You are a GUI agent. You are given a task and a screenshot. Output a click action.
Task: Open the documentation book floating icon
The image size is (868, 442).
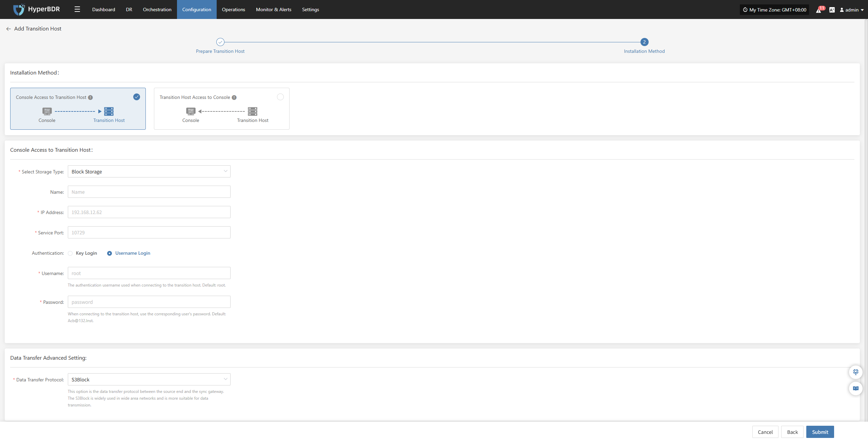(855, 388)
